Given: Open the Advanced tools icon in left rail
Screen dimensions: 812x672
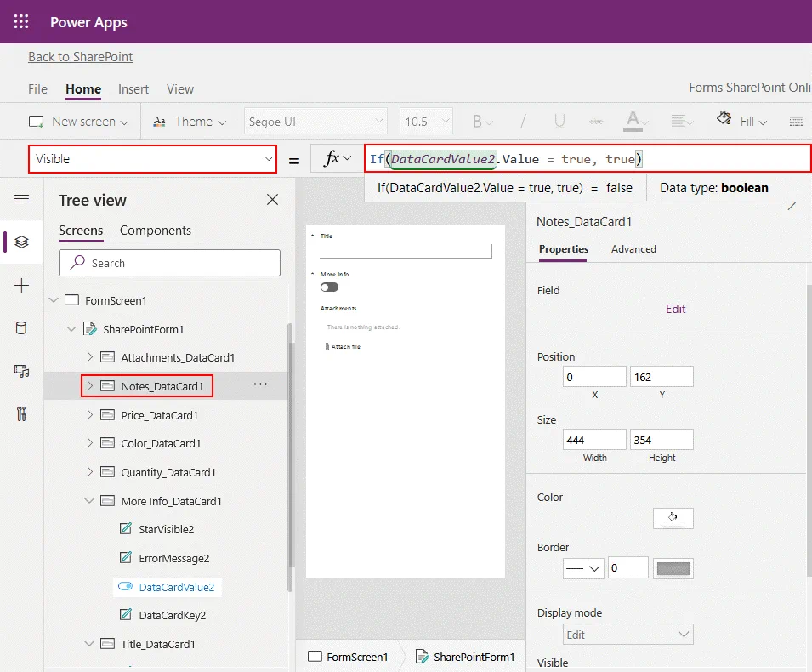Looking at the screenshot, I should point(22,414).
